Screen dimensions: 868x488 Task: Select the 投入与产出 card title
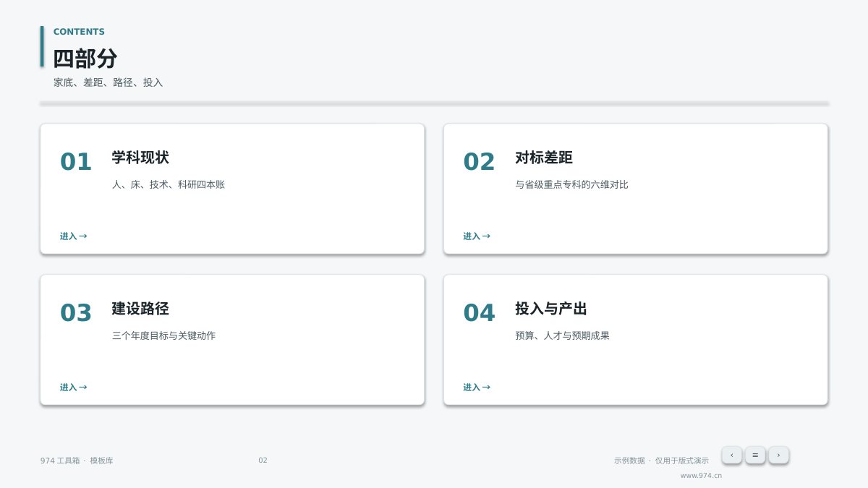tap(551, 309)
